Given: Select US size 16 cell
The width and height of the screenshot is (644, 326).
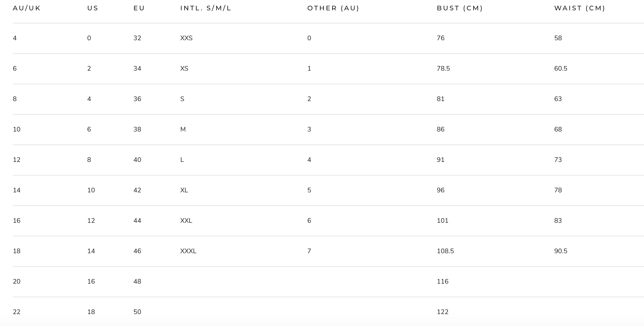Looking at the screenshot, I should [x=91, y=281].
